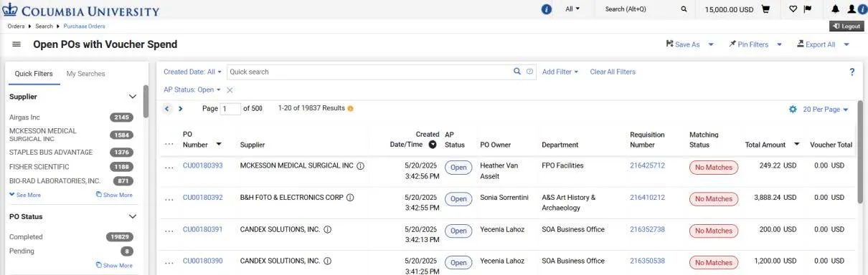Click the orange results info dot
Viewport: 868px width, 275px height.
351,109
